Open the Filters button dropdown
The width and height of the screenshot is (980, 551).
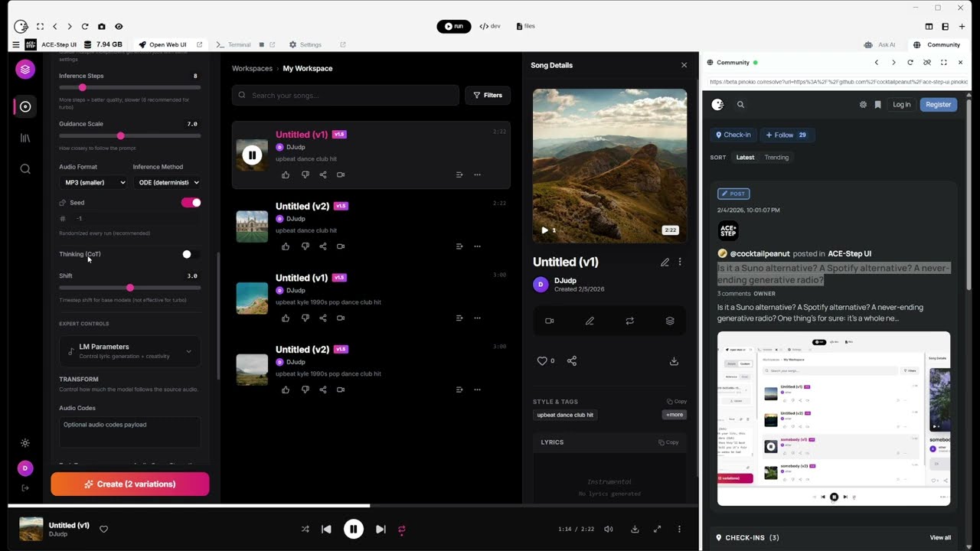pyautogui.click(x=488, y=95)
